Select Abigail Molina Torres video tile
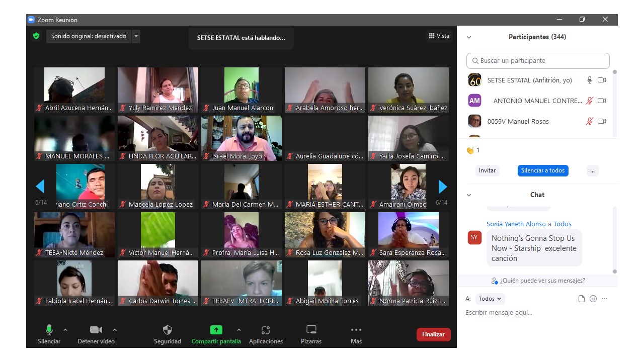Screen dimensions: 644x362 (x=325, y=283)
